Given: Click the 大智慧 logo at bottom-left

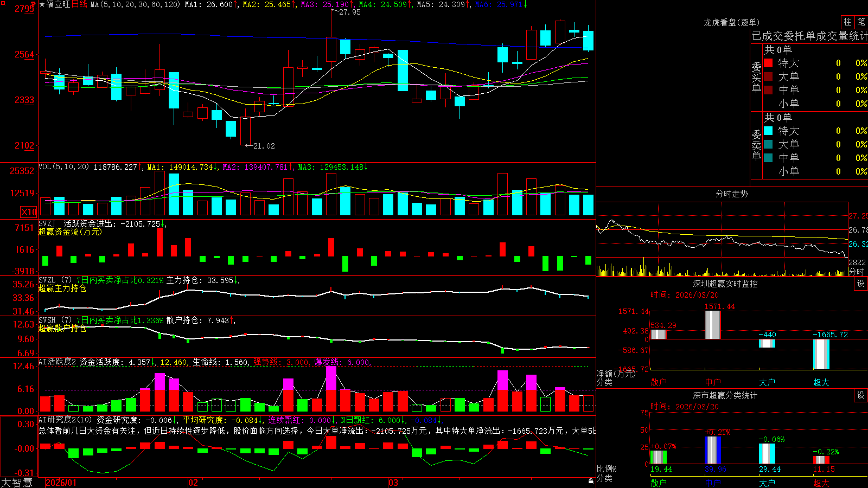Looking at the screenshot, I should point(17,482).
